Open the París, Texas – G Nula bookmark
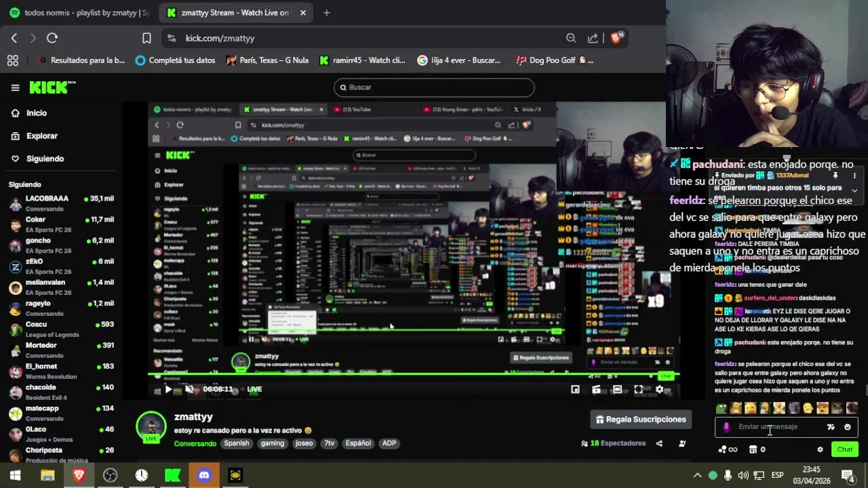Screen dimensions: 868x488 point(268,60)
